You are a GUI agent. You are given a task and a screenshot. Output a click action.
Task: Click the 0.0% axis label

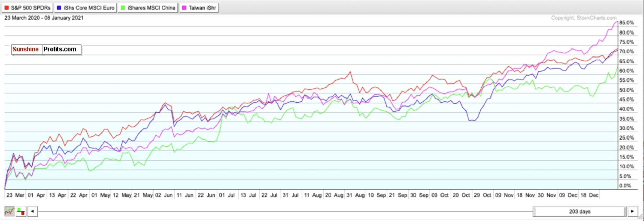(x=625, y=186)
